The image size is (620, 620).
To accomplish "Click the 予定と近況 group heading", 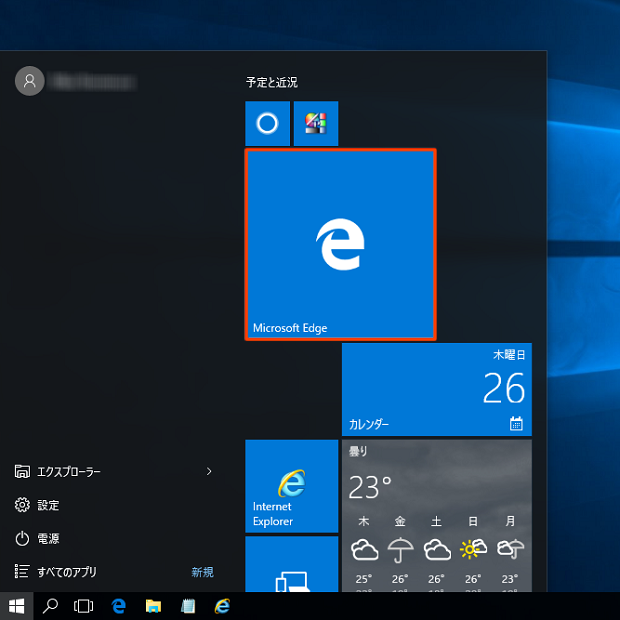I will pyautogui.click(x=272, y=82).
